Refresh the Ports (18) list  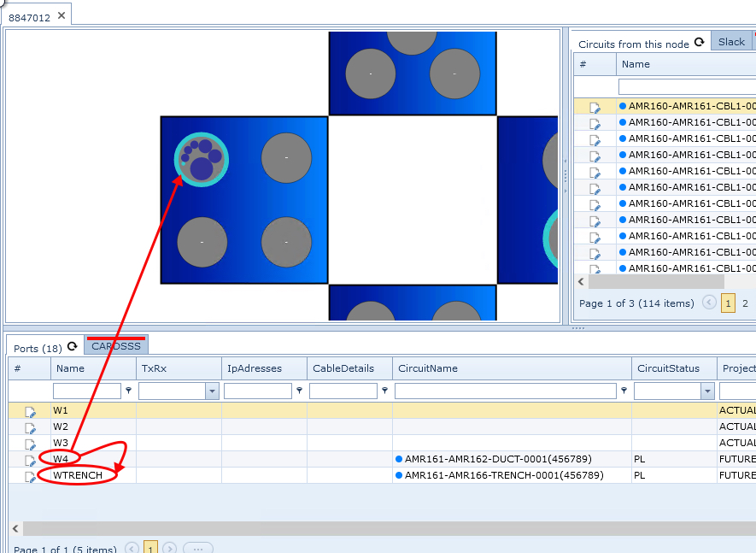tap(73, 347)
